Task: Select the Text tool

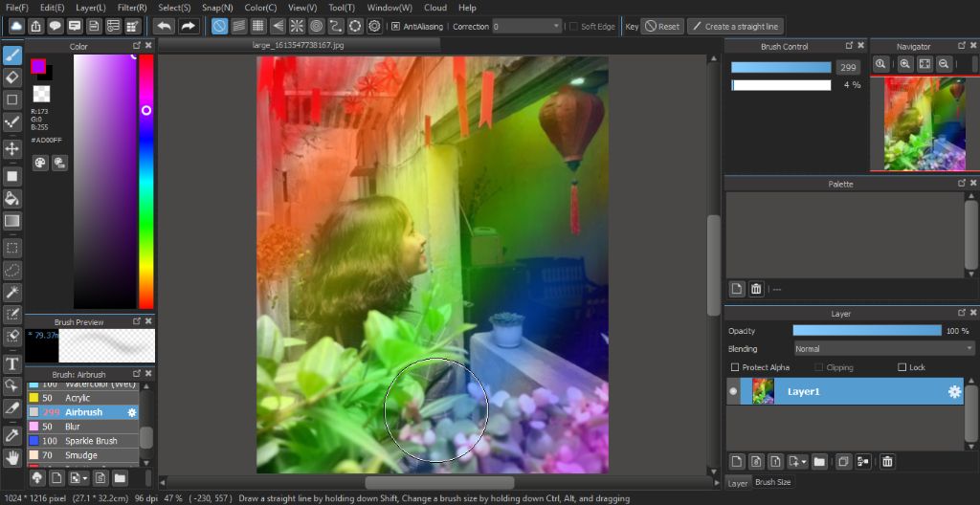Action: coord(12,363)
